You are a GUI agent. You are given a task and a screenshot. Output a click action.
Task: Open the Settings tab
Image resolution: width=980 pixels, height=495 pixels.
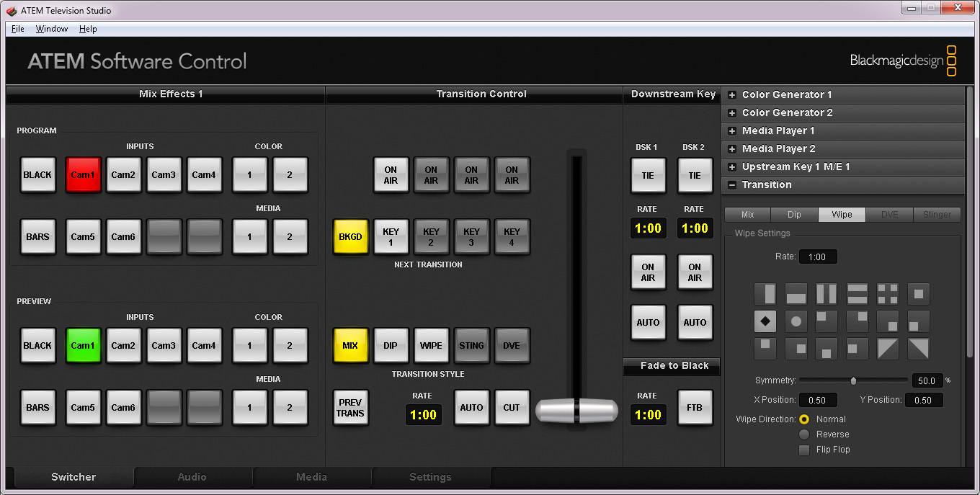coord(430,477)
